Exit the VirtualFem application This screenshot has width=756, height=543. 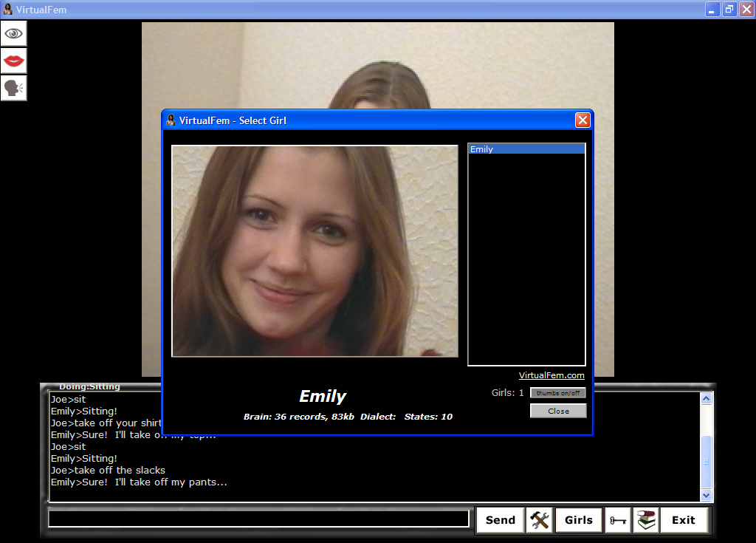684,520
